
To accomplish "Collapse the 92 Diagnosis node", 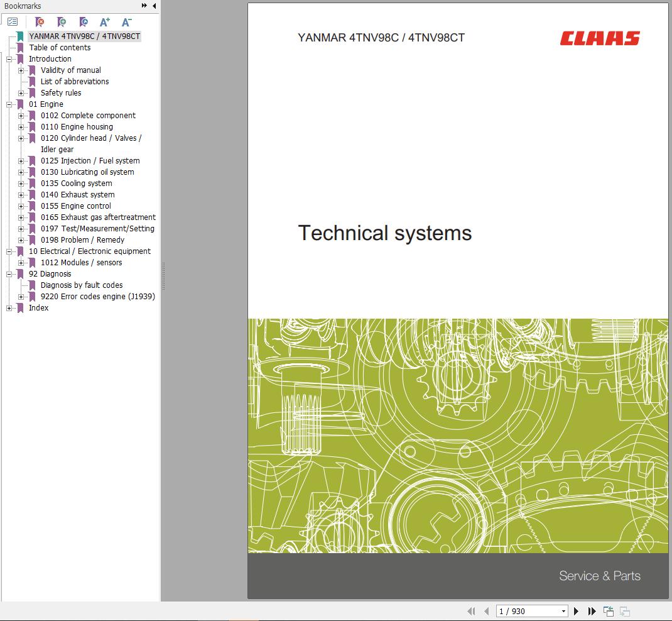I will tap(9, 274).
